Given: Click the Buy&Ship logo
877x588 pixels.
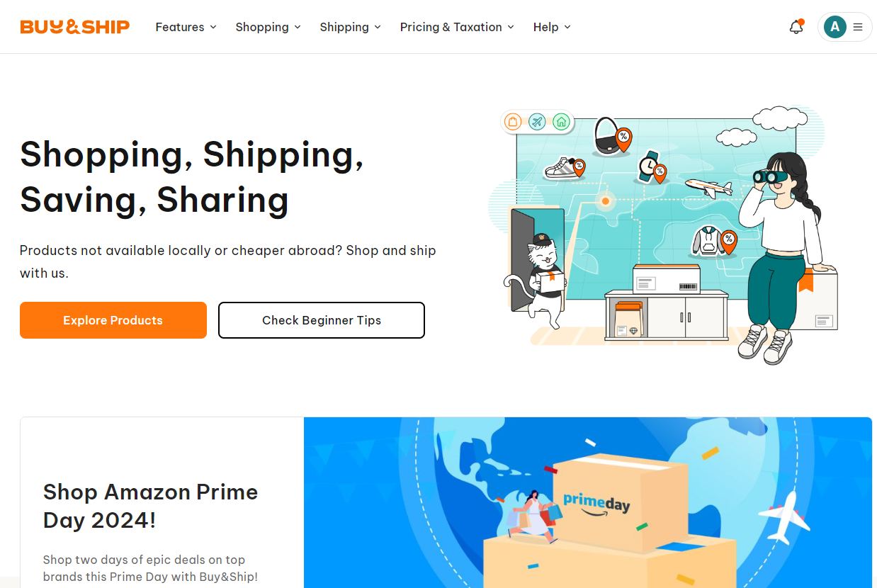Looking at the screenshot, I should [x=75, y=27].
